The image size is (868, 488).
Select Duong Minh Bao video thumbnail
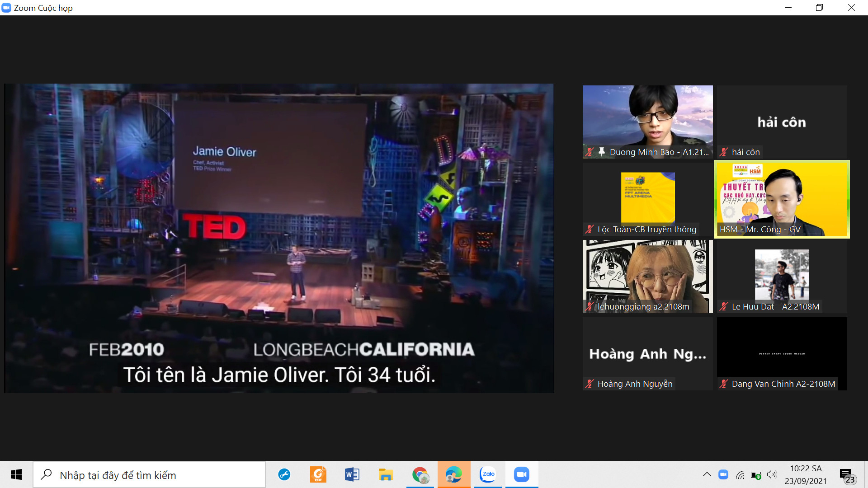tap(647, 122)
